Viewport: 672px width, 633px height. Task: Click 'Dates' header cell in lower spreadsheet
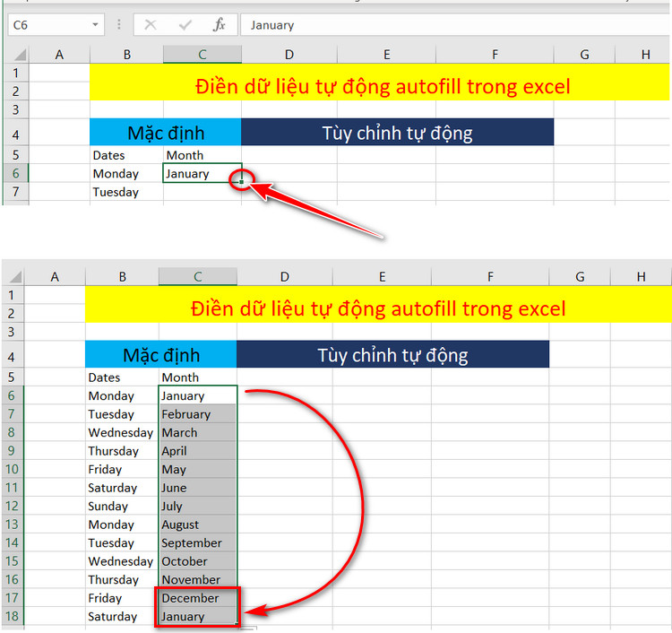[x=122, y=377]
